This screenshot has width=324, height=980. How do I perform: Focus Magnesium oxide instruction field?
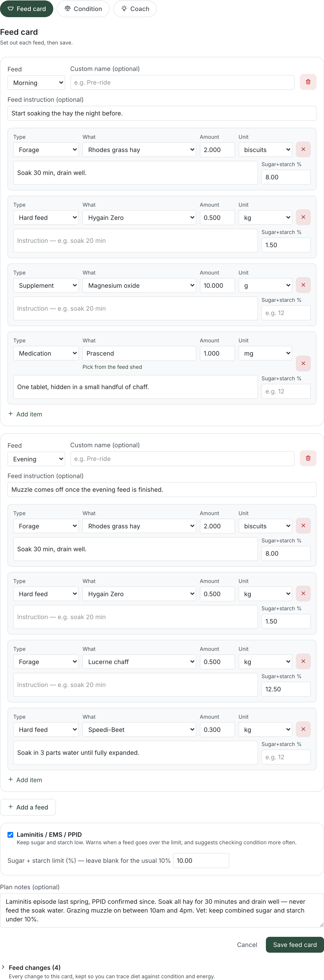(135, 308)
